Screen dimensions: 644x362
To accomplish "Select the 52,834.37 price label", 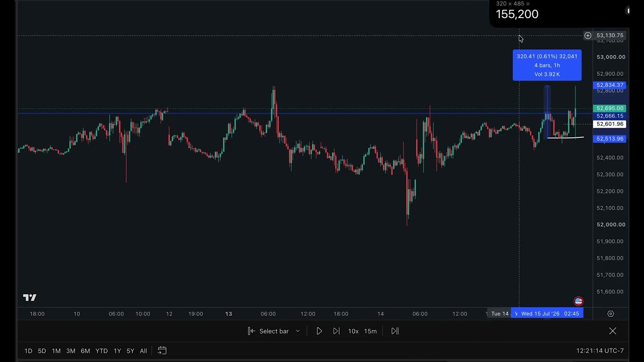I will pyautogui.click(x=610, y=85).
